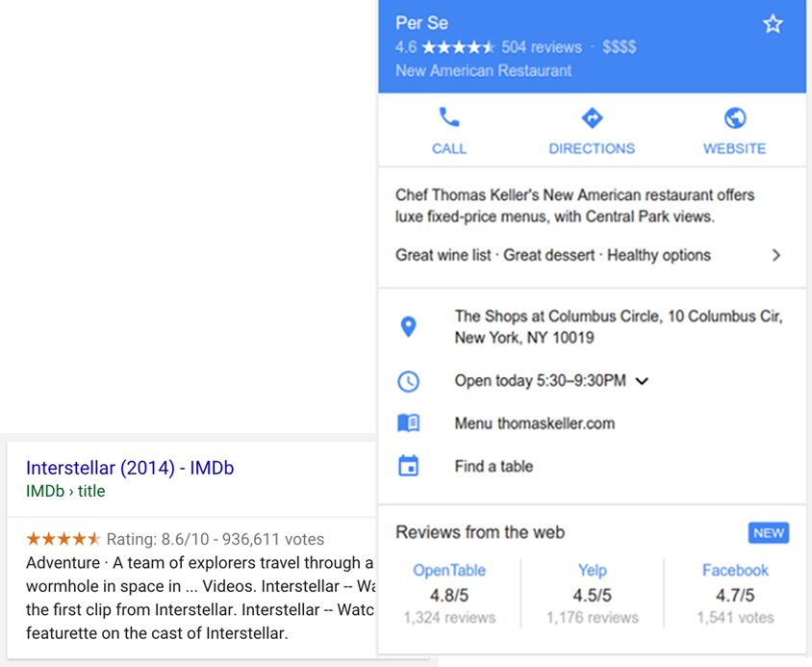Viewport: 812px width, 667px height.
Task: Click Find a table
Action: (494, 467)
